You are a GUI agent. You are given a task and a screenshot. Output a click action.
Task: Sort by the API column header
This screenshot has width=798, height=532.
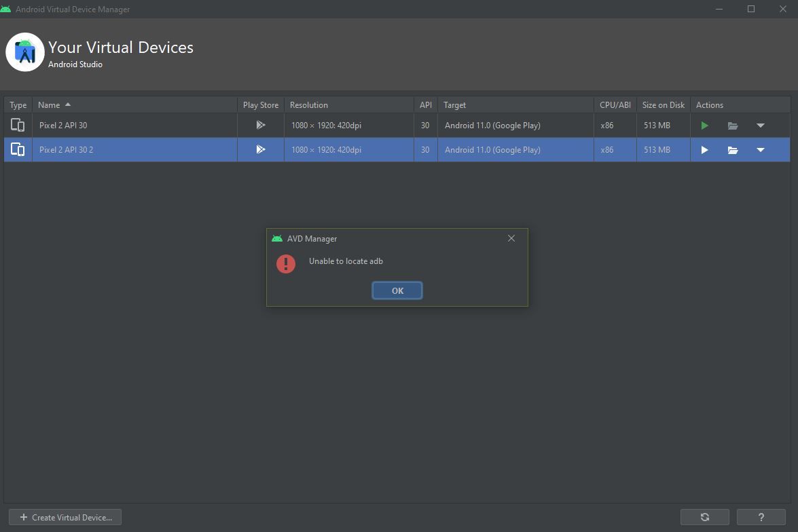(426, 105)
